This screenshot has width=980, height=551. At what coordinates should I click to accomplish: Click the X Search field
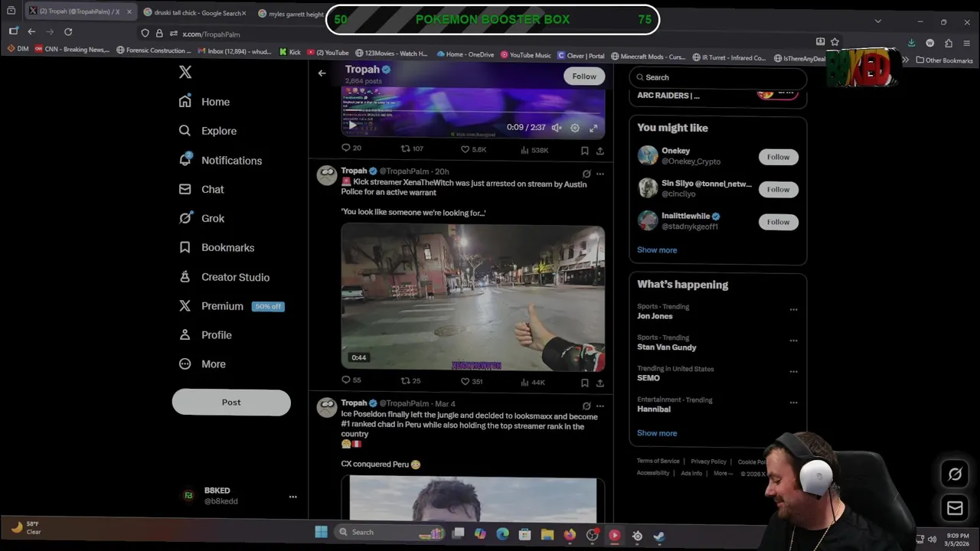[x=718, y=77]
